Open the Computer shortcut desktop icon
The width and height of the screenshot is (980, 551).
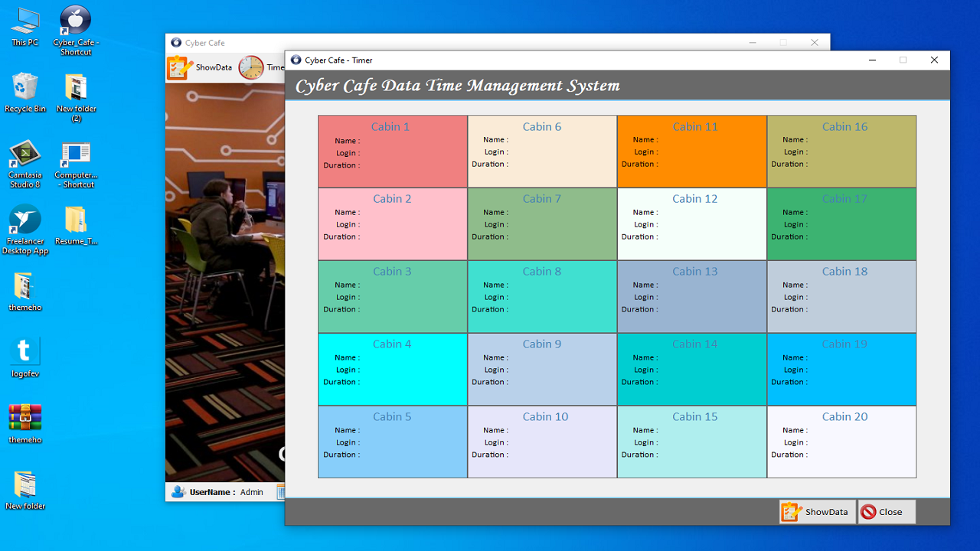point(76,165)
